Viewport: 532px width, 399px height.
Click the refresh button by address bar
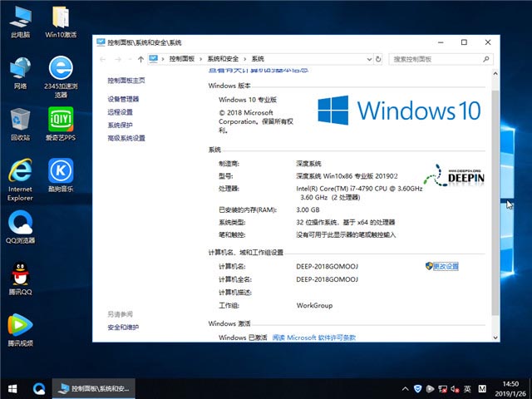click(x=378, y=59)
